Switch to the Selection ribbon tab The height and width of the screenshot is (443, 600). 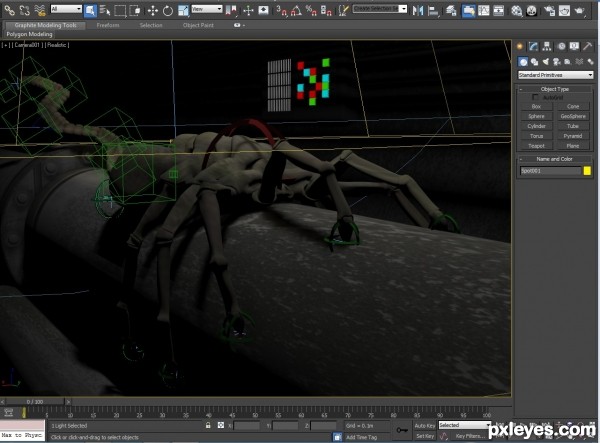[x=151, y=25]
